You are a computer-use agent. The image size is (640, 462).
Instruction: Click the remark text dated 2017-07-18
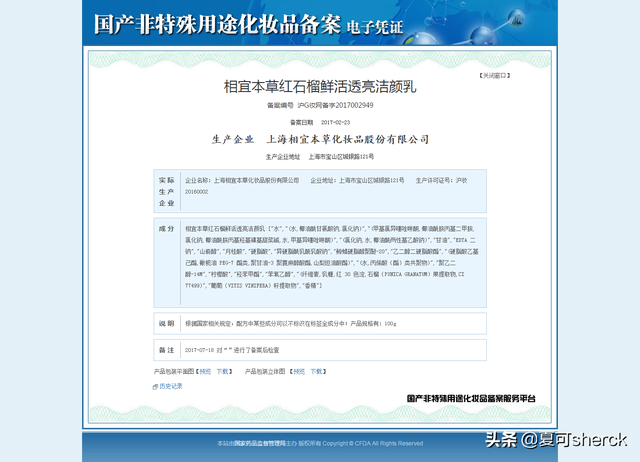[x=232, y=350]
